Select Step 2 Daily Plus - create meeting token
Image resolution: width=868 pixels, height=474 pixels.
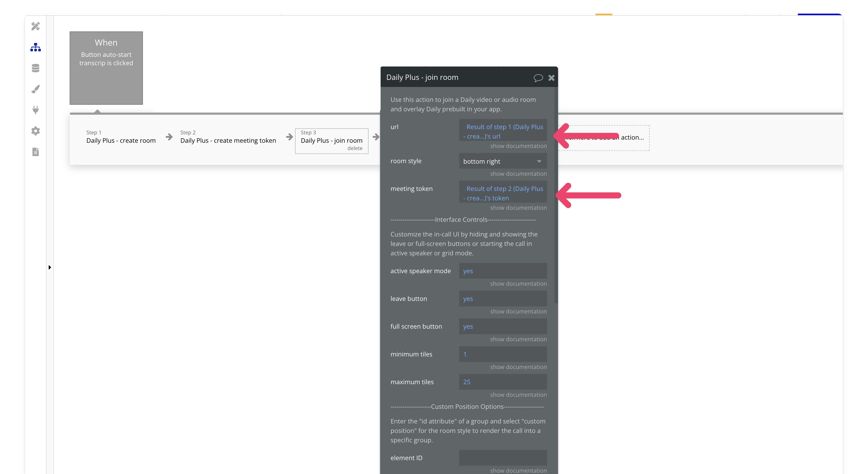coord(228,137)
